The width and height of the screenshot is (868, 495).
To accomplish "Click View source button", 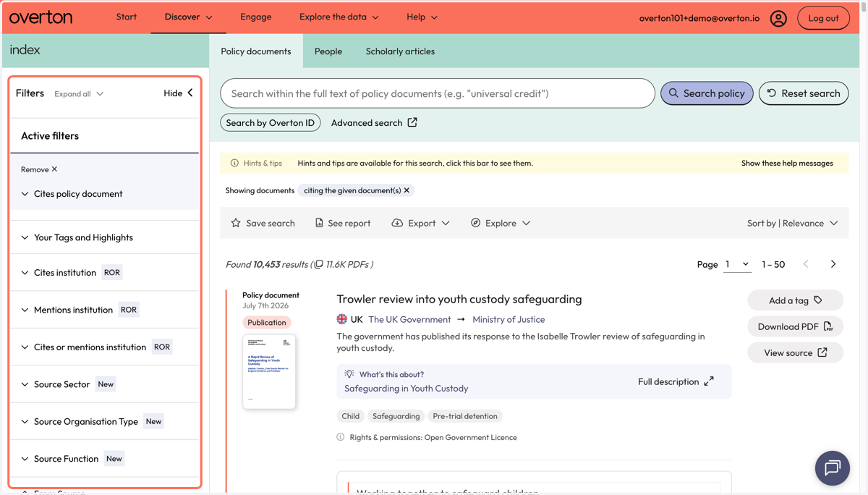I will 795,352.
